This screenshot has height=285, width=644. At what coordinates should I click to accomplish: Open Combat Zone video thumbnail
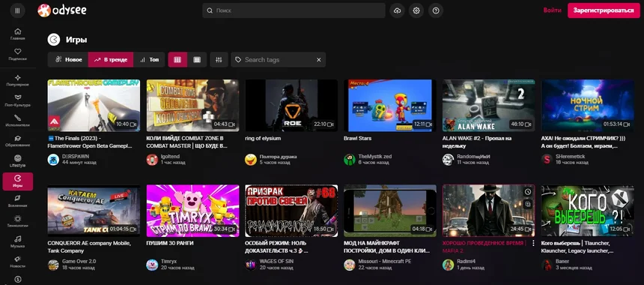pyautogui.click(x=192, y=105)
